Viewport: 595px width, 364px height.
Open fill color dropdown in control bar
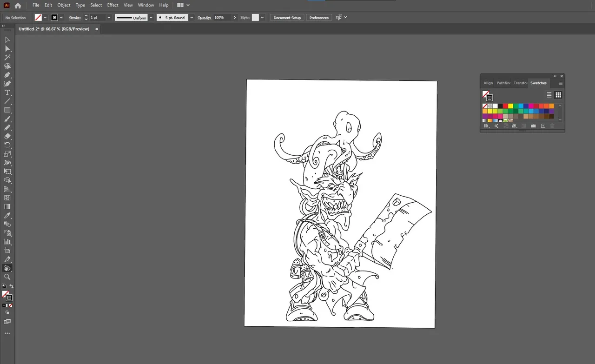click(45, 18)
